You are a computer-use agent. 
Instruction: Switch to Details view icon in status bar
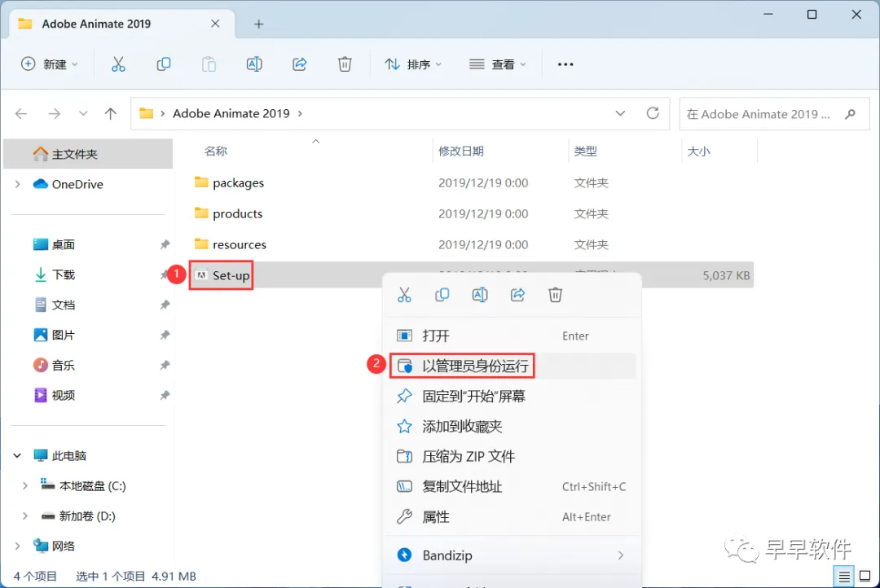[843, 577]
